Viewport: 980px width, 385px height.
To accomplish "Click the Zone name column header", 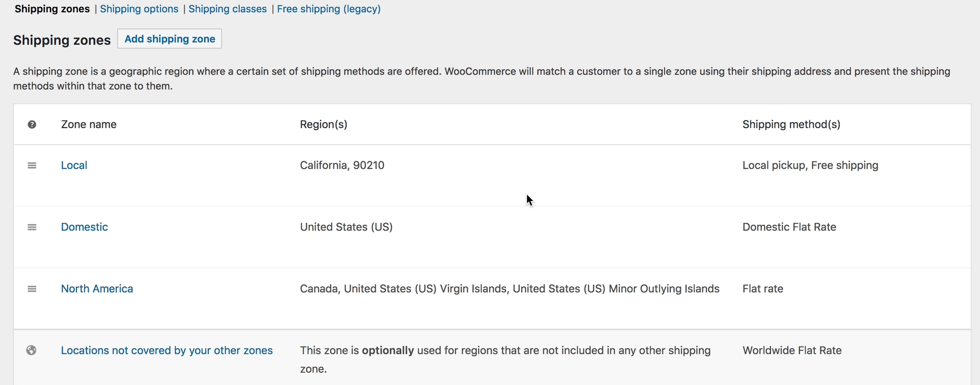I will [88, 124].
